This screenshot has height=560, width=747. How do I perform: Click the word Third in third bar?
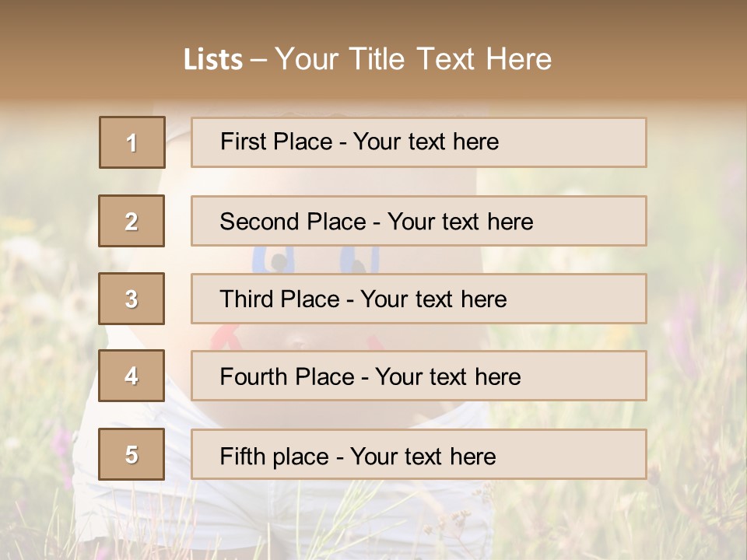point(246,299)
